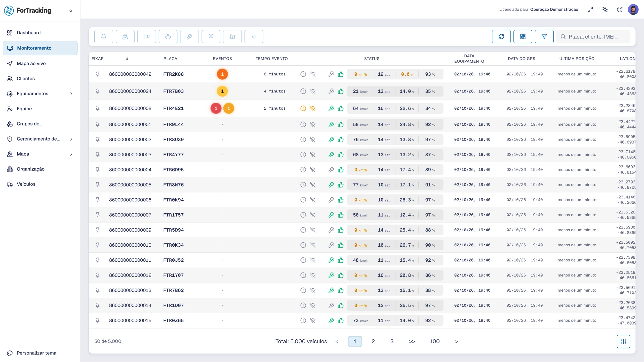
Task: Open the user location toolbar icon
Action: [x=125, y=37]
